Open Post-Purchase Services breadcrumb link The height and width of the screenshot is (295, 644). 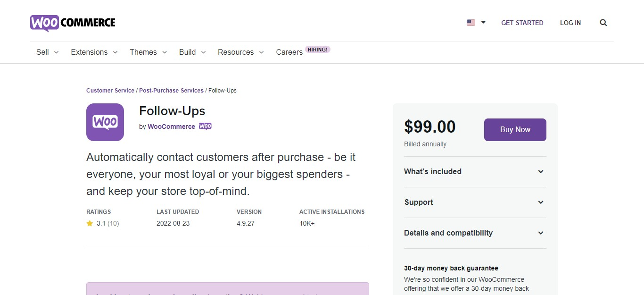tap(171, 91)
